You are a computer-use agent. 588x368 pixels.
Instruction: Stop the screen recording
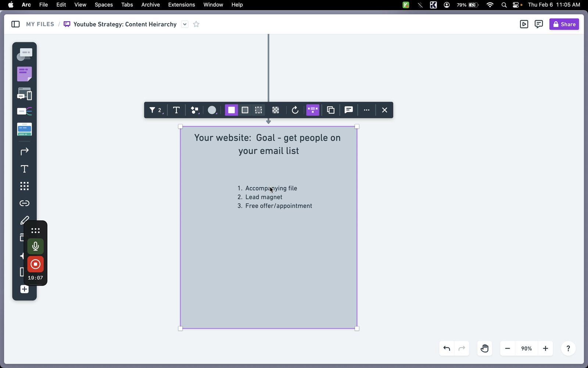click(x=35, y=264)
